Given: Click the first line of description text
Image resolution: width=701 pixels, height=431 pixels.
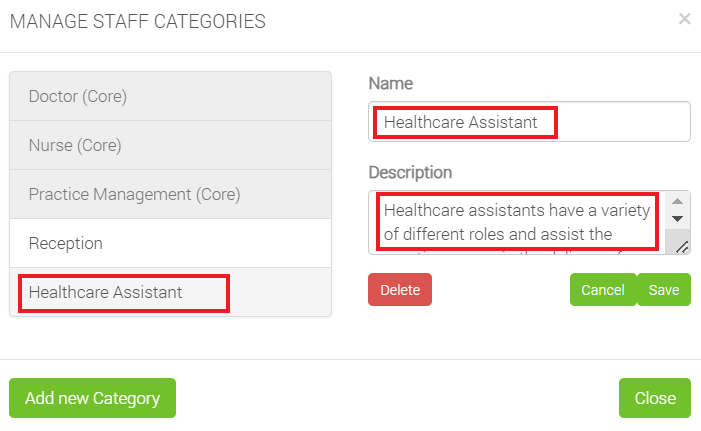Looking at the screenshot, I should 517,210.
